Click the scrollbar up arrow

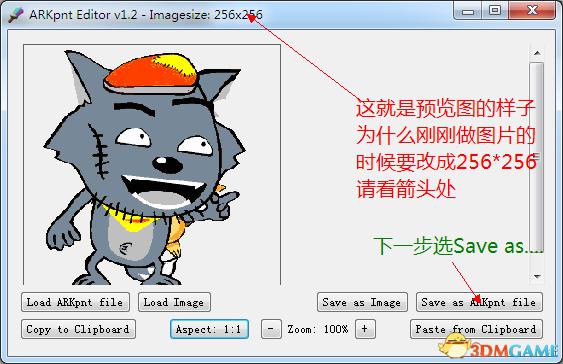[537, 53]
